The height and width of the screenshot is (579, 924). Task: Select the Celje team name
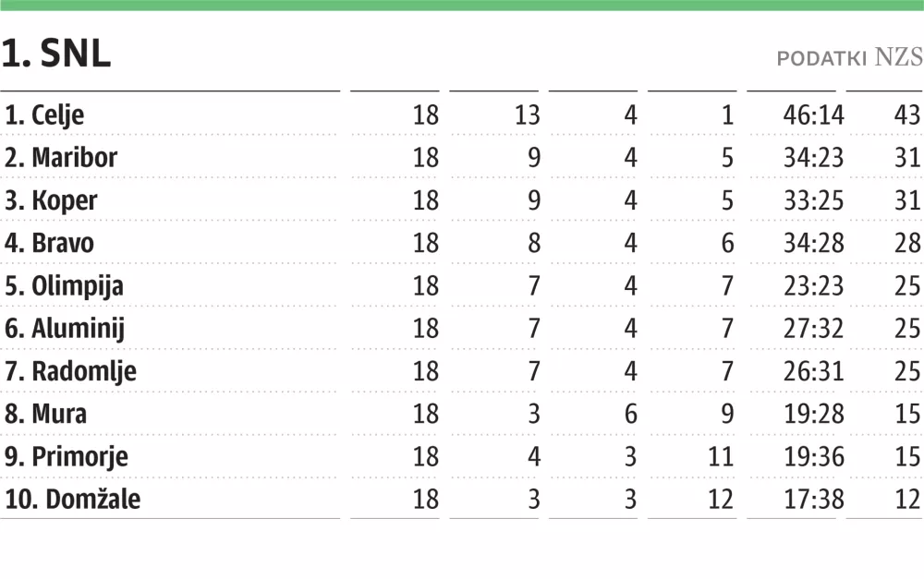(57, 115)
